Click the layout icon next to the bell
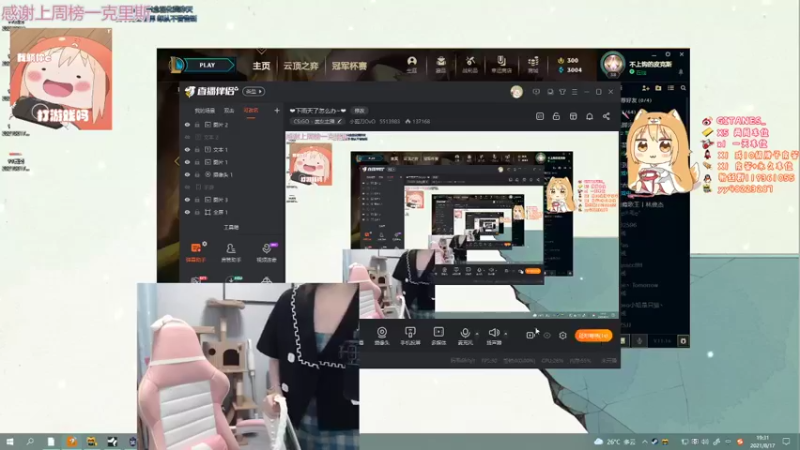Viewport: 800px width, 450px height. pyautogui.click(x=573, y=116)
